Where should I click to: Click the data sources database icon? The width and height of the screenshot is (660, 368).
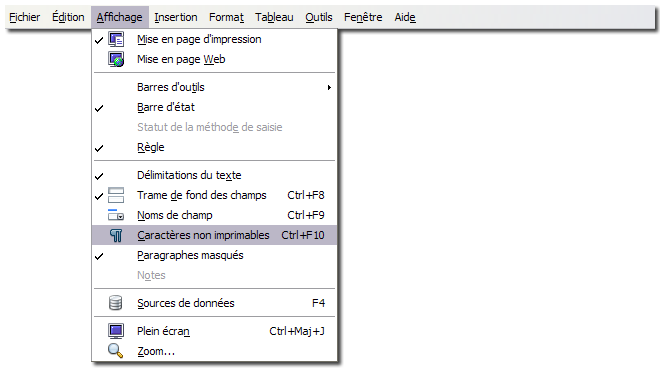(115, 303)
